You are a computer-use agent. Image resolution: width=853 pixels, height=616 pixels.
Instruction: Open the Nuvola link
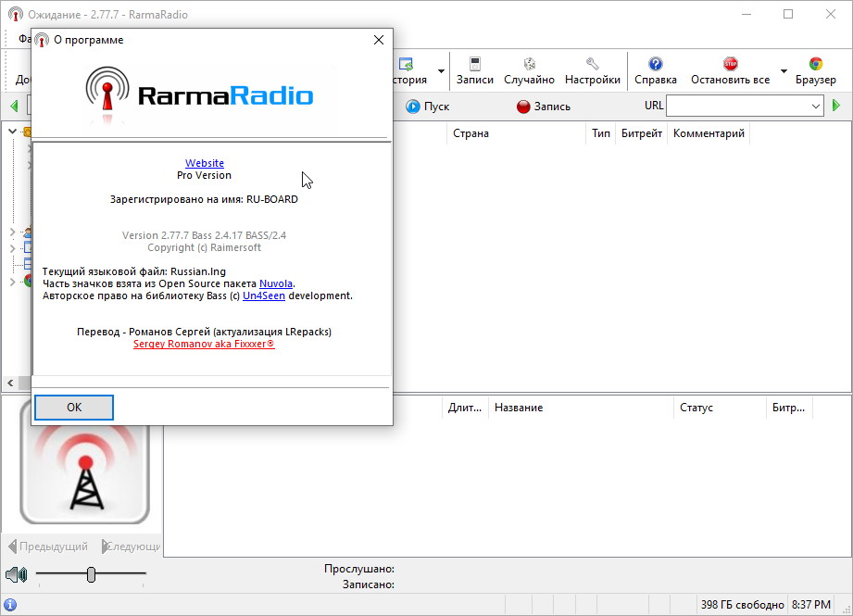(276, 283)
